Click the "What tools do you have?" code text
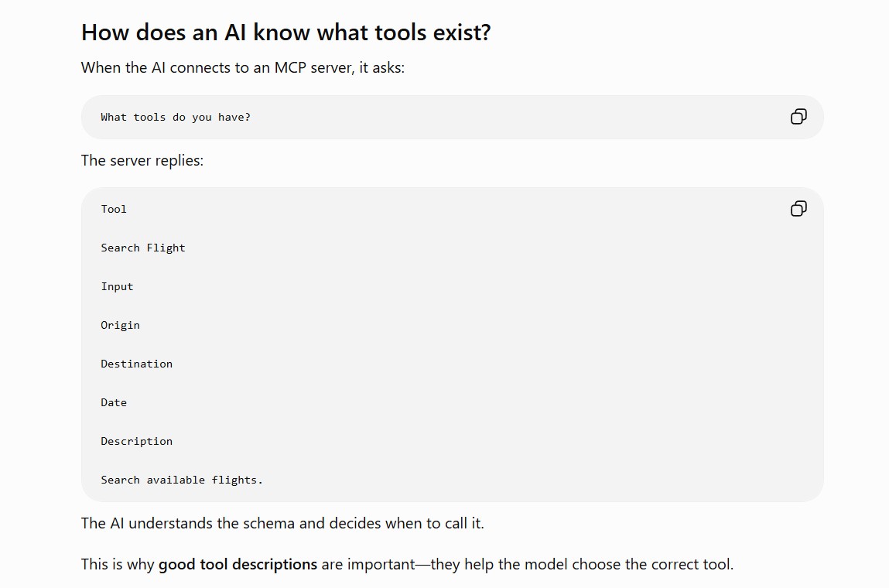 (x=175, y=118)
